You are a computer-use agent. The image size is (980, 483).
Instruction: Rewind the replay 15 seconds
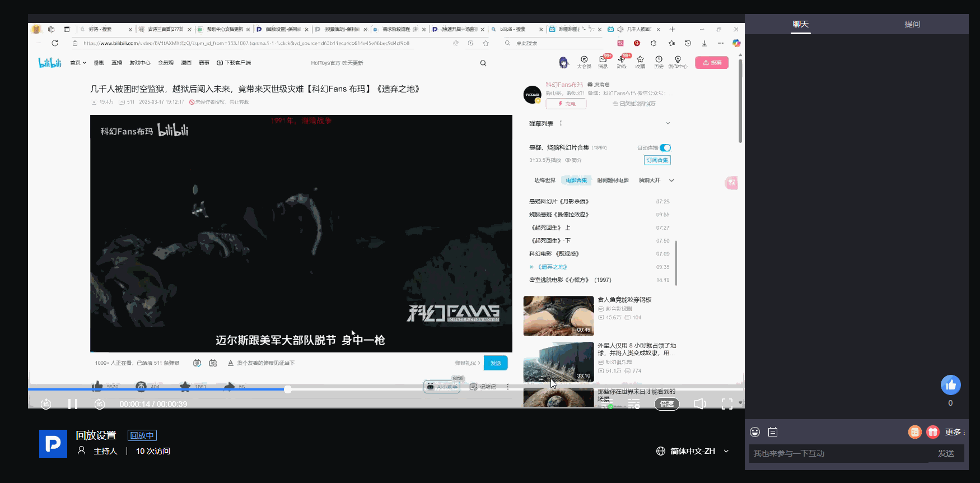click(46, 404)
